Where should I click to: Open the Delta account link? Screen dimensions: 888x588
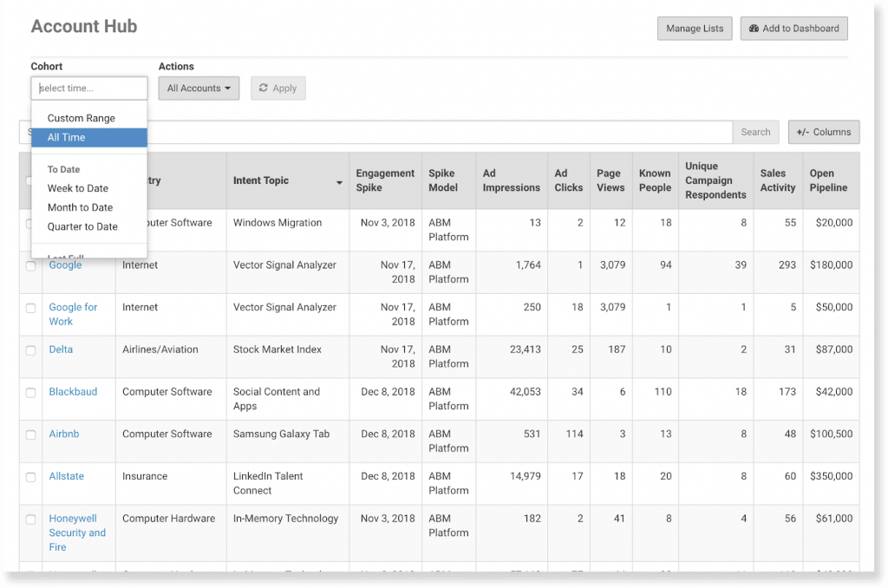61,350
